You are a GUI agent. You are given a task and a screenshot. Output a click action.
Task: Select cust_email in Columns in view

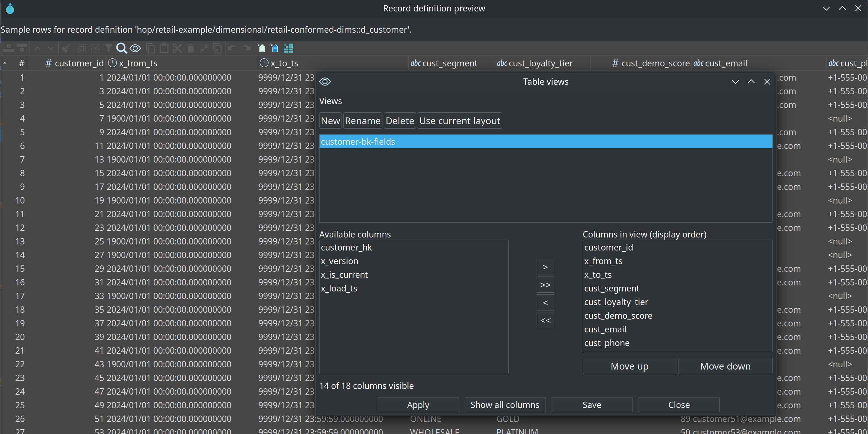(x=677, y=329)
